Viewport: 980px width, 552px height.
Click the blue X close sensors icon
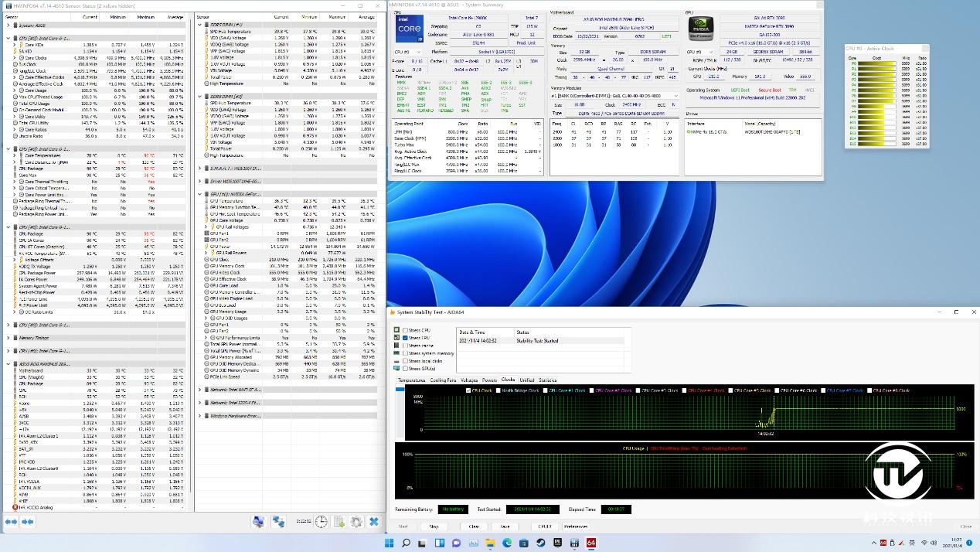tap(374, 522)
